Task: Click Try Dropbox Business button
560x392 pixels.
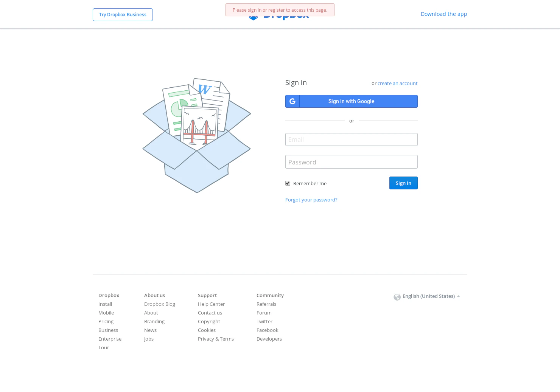Action: tap(123, 15)
